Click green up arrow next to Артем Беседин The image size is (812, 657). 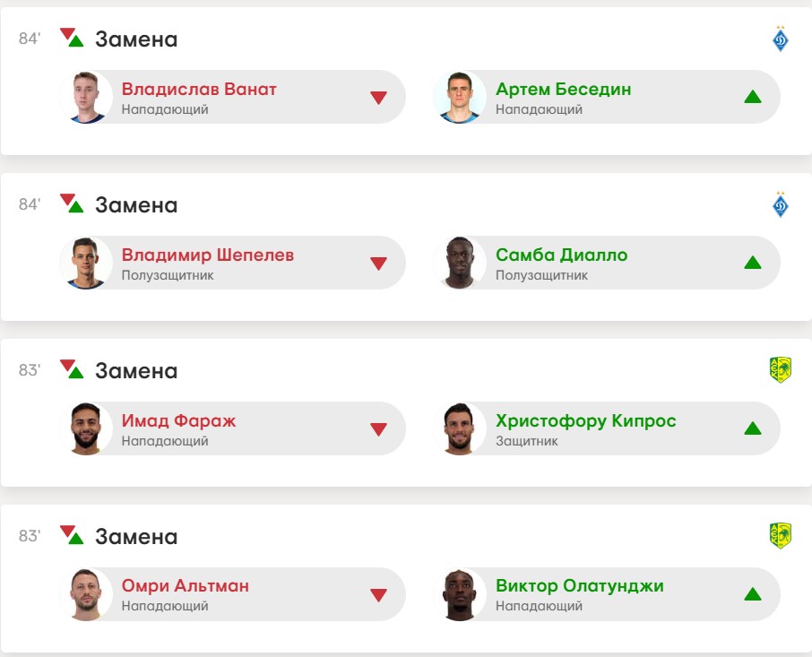tap(752, 97)
